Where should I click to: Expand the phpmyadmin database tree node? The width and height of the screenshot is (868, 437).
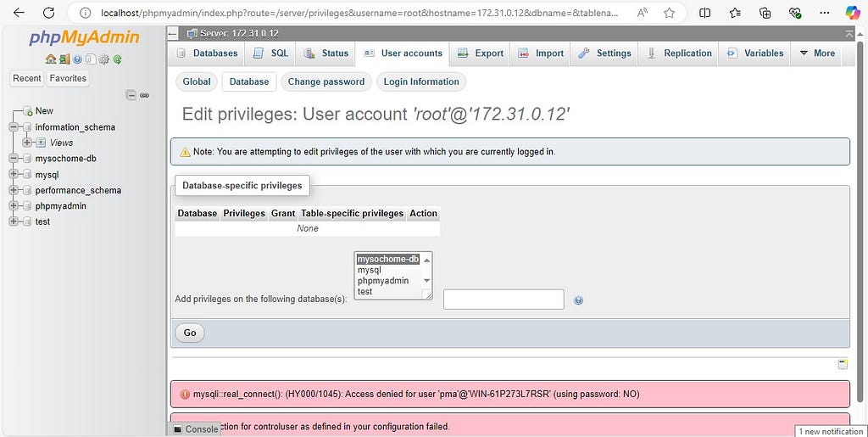pos(14,206)
